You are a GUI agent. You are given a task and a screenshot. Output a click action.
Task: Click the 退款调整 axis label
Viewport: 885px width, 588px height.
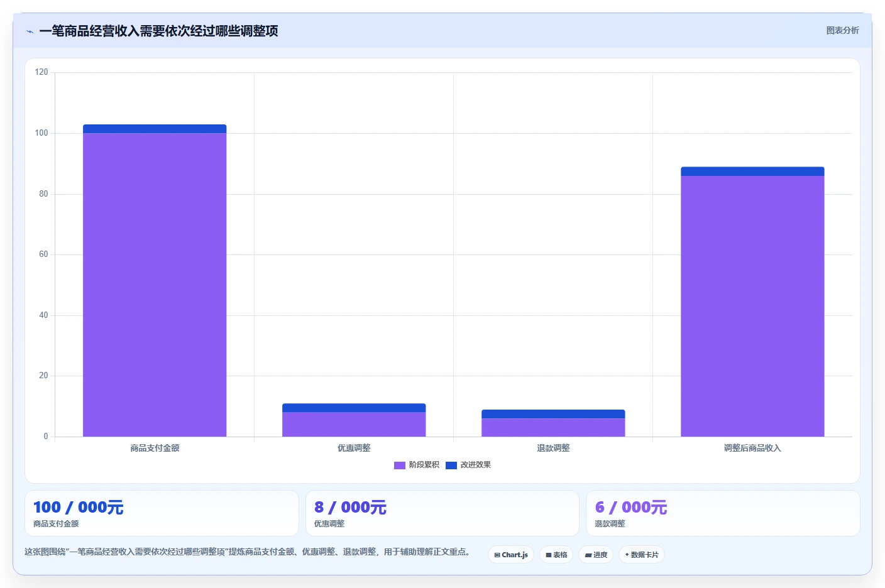click(553, 448)
